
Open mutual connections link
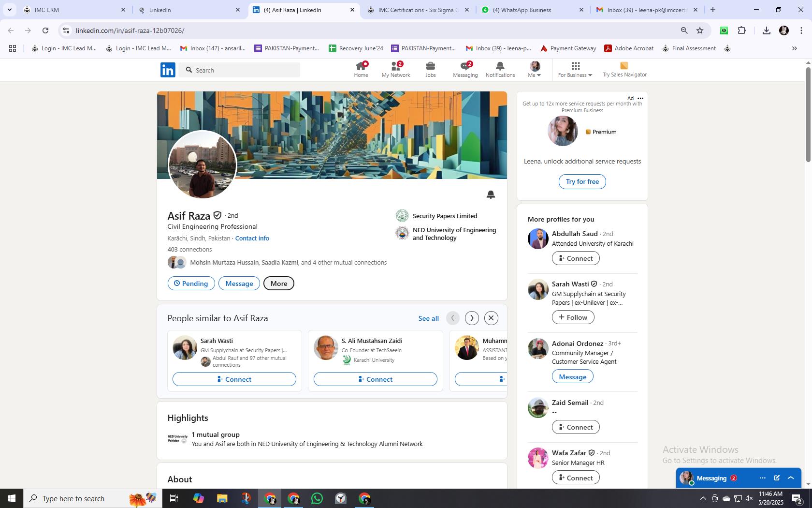click(x=288, y=263)
